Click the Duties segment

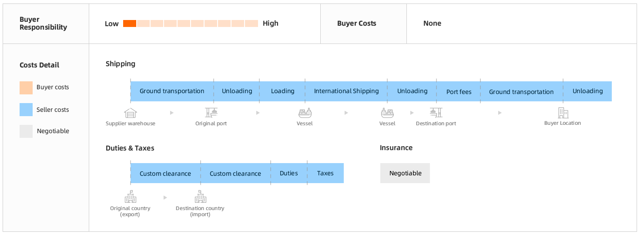(x=288, y=173)
